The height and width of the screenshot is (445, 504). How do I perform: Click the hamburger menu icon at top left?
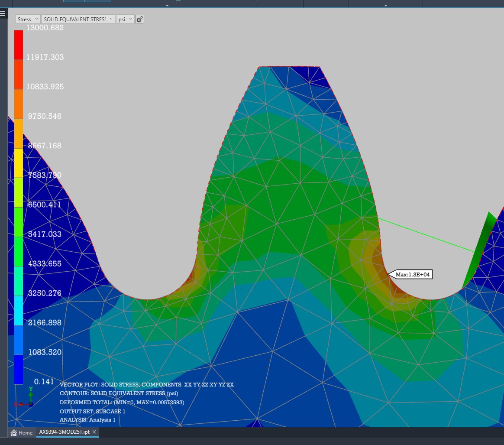3,13
